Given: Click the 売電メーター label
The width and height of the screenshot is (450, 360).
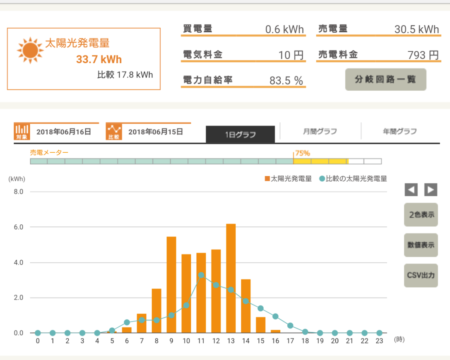Looking at the screenshot, I should pyautogui.click(x=49, y=153).
